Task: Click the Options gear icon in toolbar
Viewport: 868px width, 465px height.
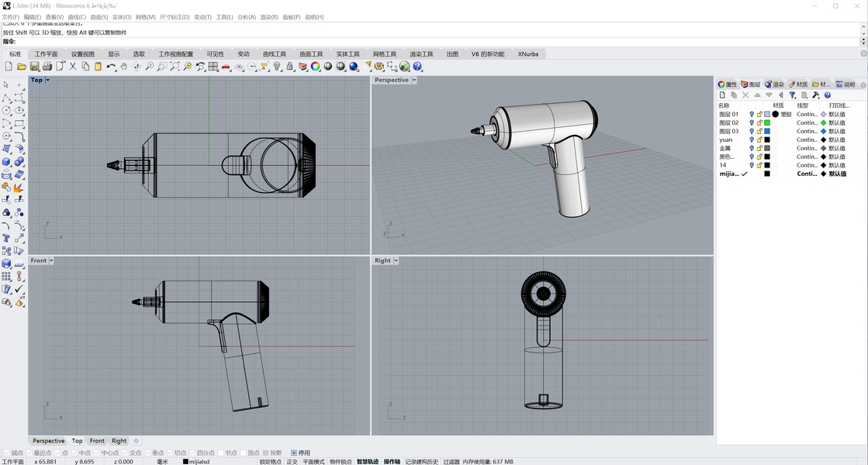Action: [379, 67]
